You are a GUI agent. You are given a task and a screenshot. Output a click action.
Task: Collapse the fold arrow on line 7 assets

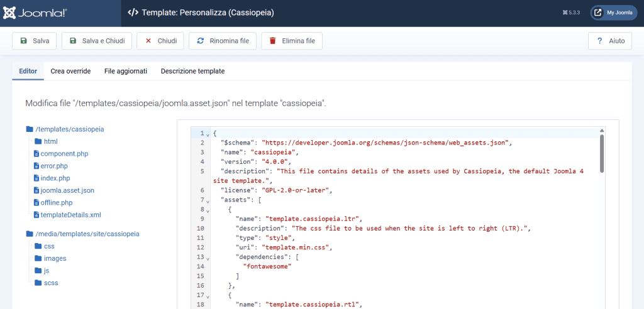click(x=208, y=202)
